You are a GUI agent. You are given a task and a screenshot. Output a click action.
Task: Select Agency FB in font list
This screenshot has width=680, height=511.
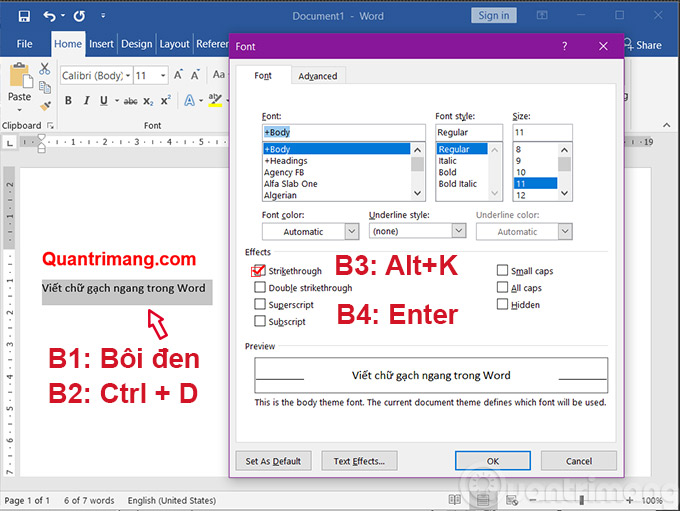coord(284,172)
